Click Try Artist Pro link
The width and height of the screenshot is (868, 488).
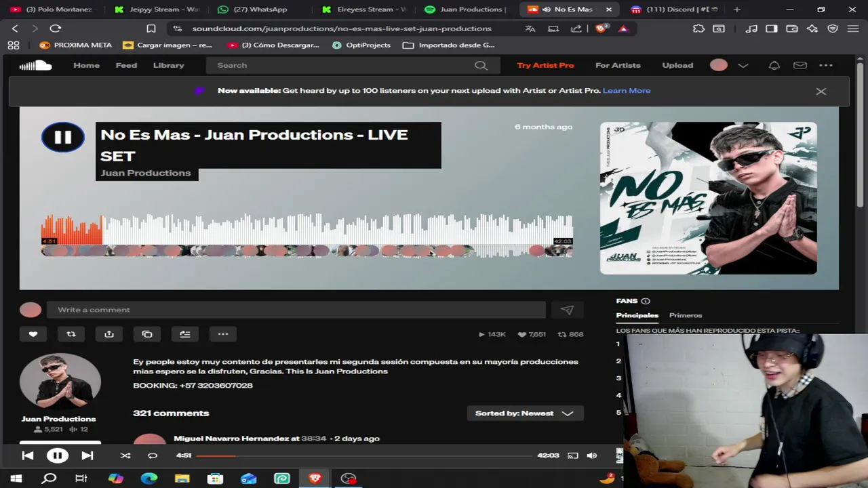pos(545,65)
